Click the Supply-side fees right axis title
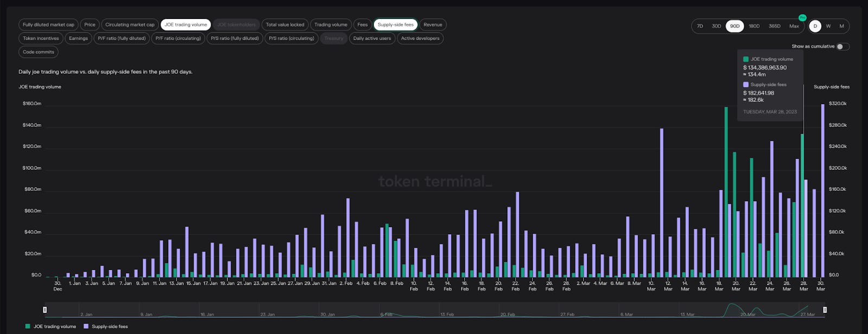 pyautogui.click(x=832, y=87)
